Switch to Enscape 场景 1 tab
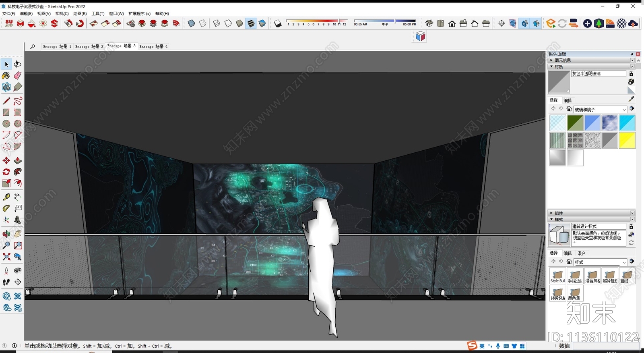Viewport: 644px width, 353px height. coord(57,46)
